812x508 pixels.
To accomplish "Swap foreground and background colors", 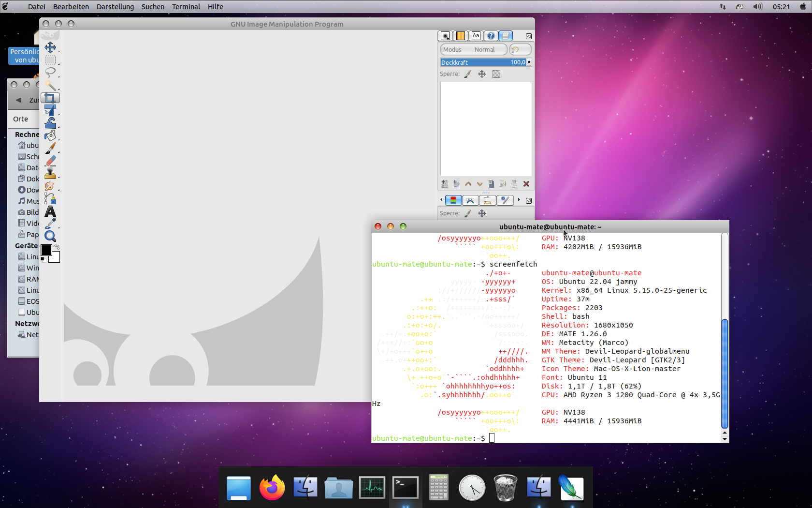I will 57,247.
